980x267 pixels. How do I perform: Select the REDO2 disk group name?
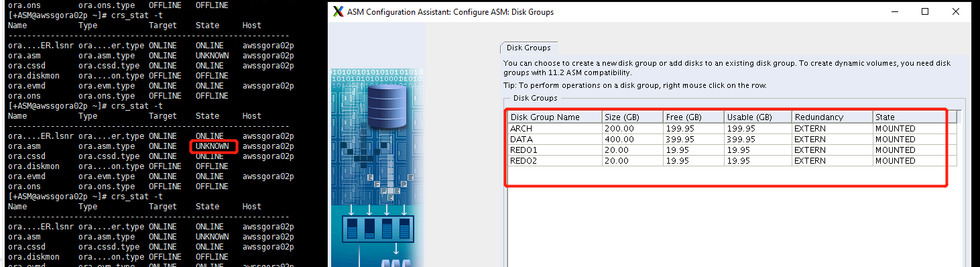(x=524, y=160)
